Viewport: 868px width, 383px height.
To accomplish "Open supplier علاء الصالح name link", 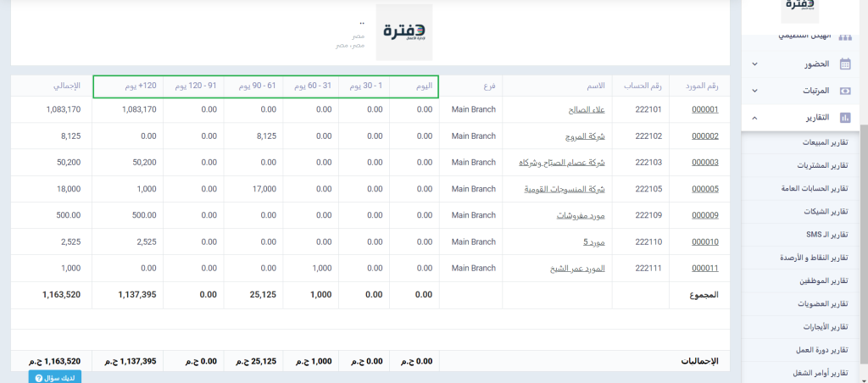I will tap(586, 109).
